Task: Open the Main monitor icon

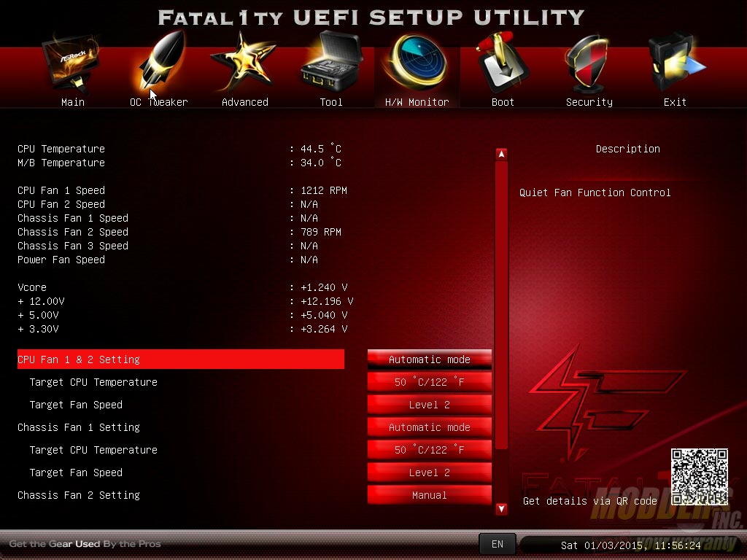Action: (x=71, y=62)
